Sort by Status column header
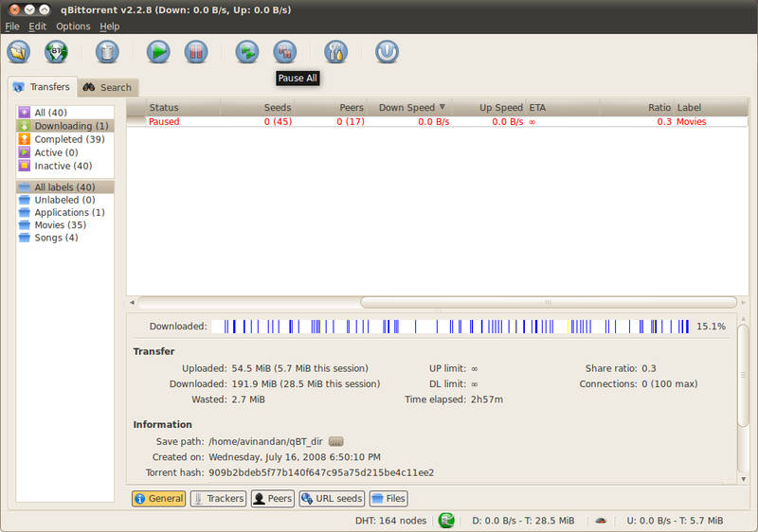Image resolution: width=758 pixels, height=532 pixels. [x=183, y=107]
